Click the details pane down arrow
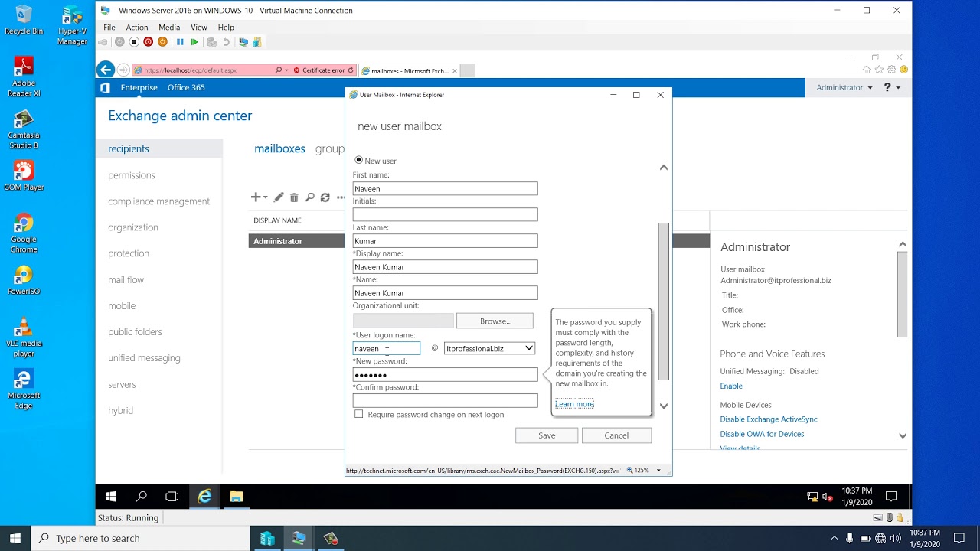Screen dimensions: 980x551 click(x=903, y=435)
